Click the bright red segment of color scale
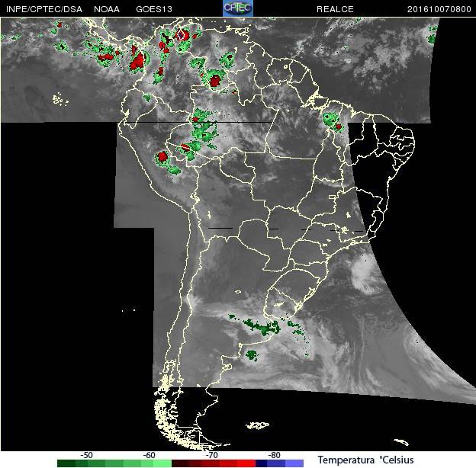The width and height of the screenshot is (476, 468). [246, 463]
